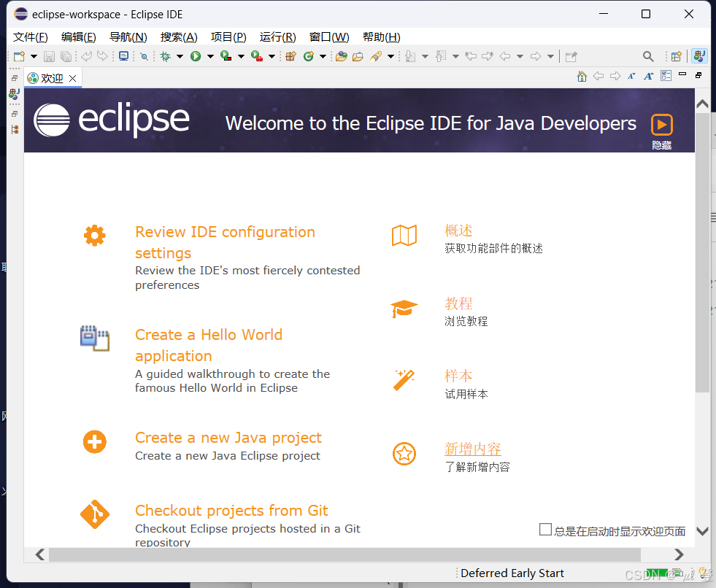Screen dimensions: 716x588
Task: Click Magnify font size icon
Action: point(648,77)
